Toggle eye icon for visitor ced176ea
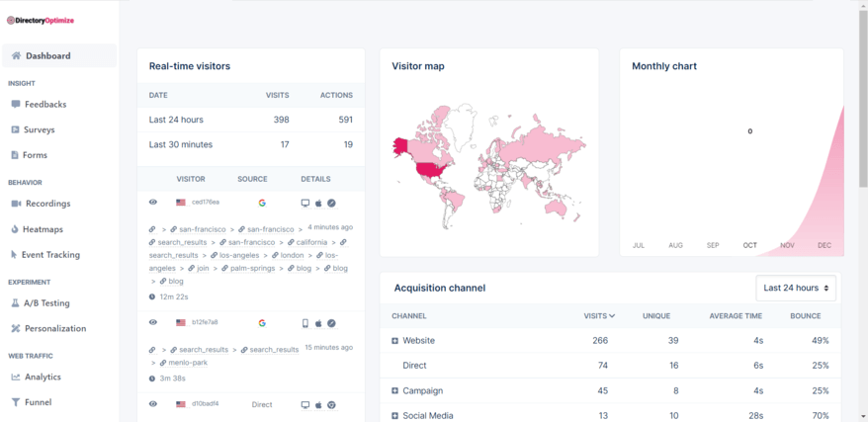The image size is (868, 422). (153, 203)
